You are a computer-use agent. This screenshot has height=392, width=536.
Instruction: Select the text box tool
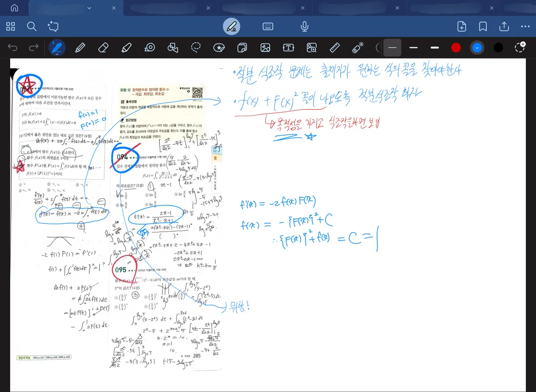point(289,47)
